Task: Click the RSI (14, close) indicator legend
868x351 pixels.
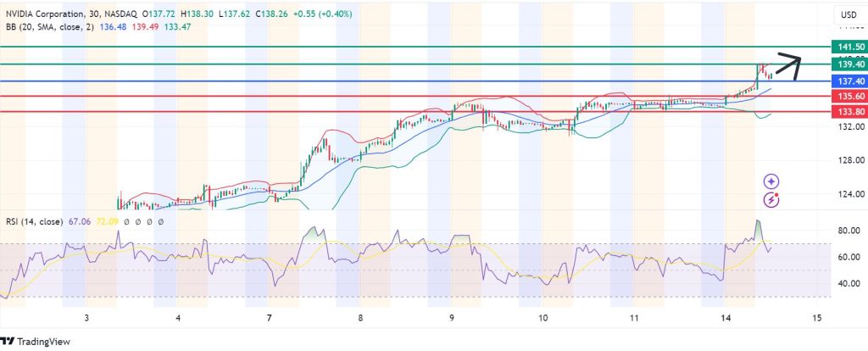Action: pos(34,221)
